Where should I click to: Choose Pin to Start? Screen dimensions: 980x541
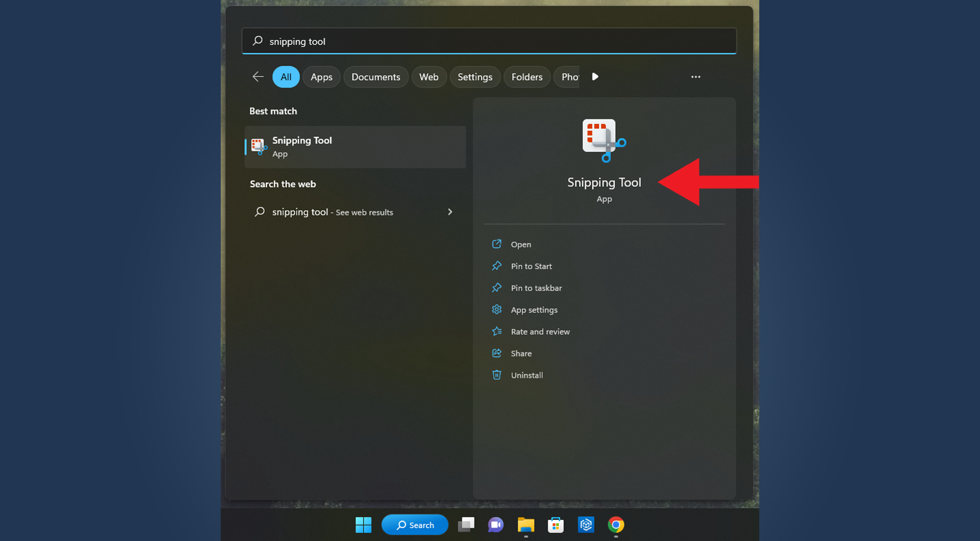tap(531, 266)
